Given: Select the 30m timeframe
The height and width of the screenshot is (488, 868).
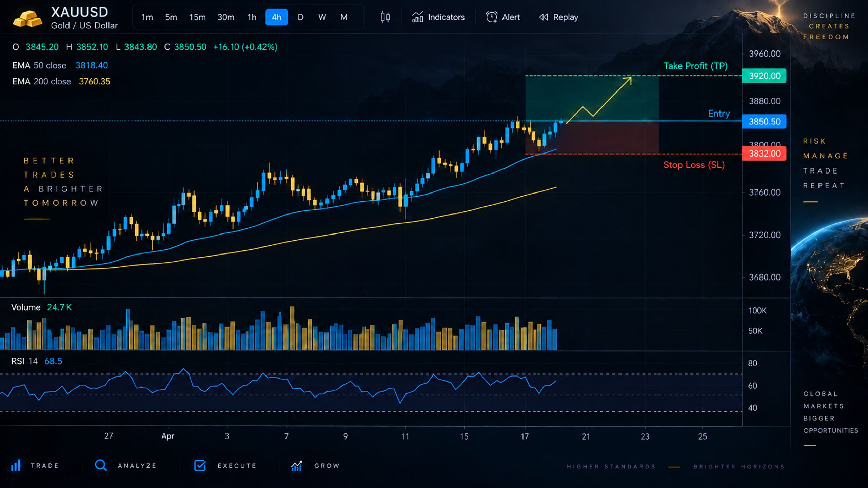Looking at the screenshot, I should pyautogui.click(x=226, y=17).
